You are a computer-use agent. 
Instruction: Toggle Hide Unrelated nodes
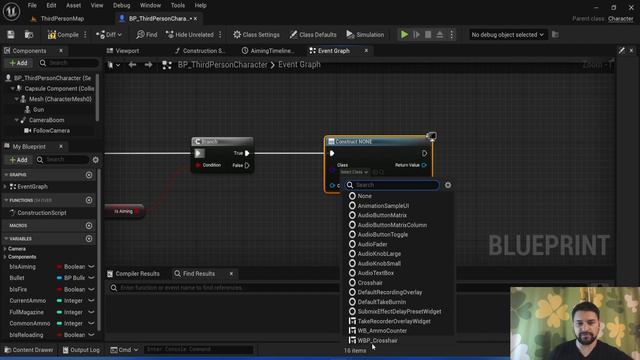click(190, 35)
